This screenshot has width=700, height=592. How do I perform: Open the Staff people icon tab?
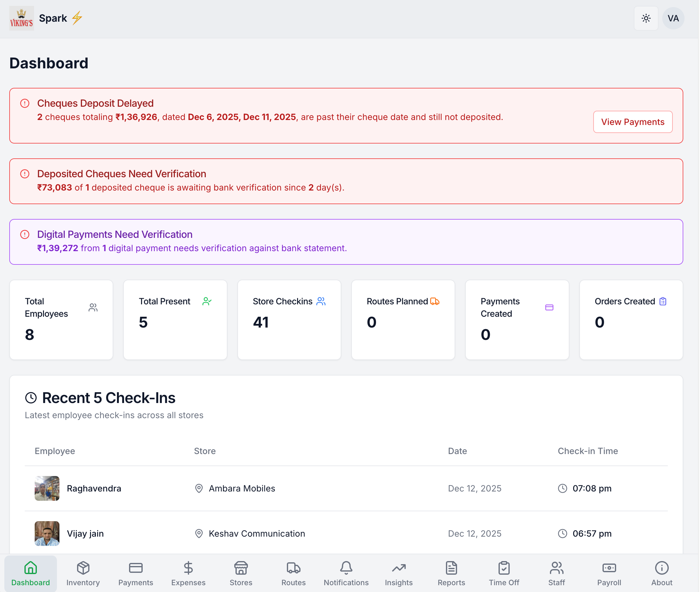coord(556,573)
